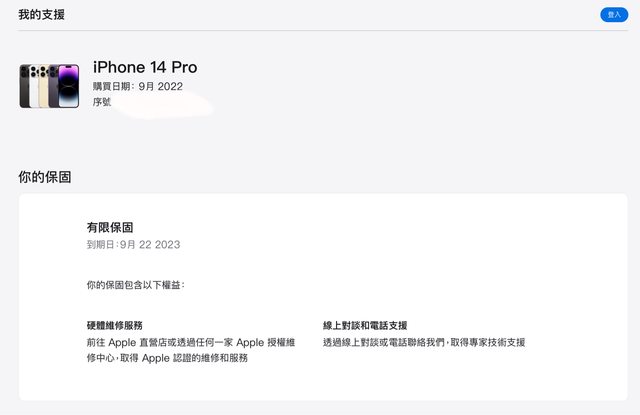This screenshot has height=415, width=640.
Task: Open the 線上對談和電話支援 benefit heading
Action: [365, 326]
